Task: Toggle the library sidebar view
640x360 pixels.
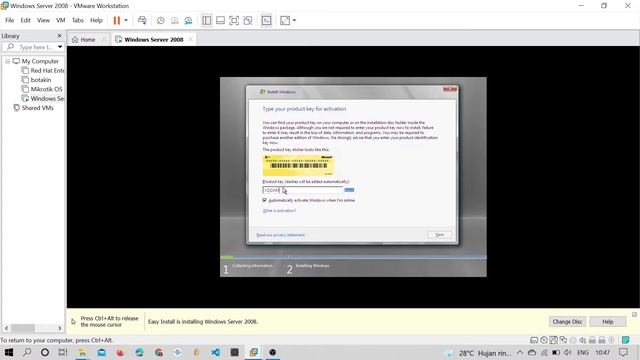Action: pyautogui.click(x=207, y=20)
